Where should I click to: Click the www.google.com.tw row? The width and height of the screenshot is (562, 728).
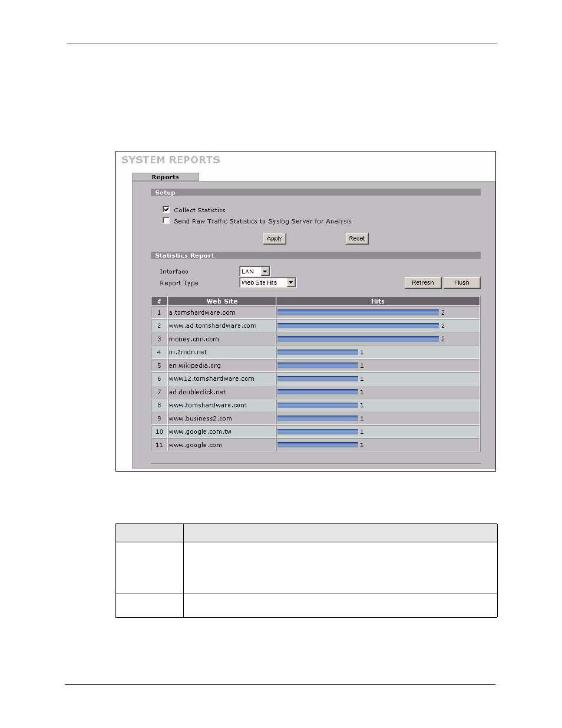[200, 432]
